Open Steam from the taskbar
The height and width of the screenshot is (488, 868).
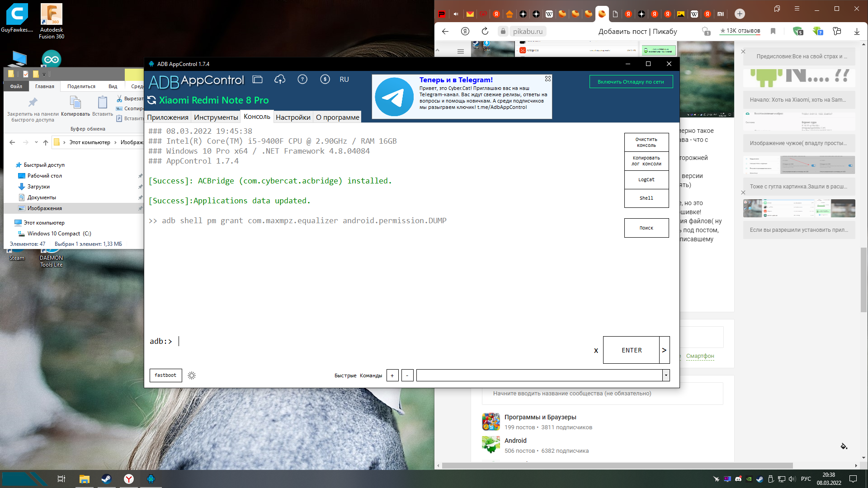(x=106, y=479)
